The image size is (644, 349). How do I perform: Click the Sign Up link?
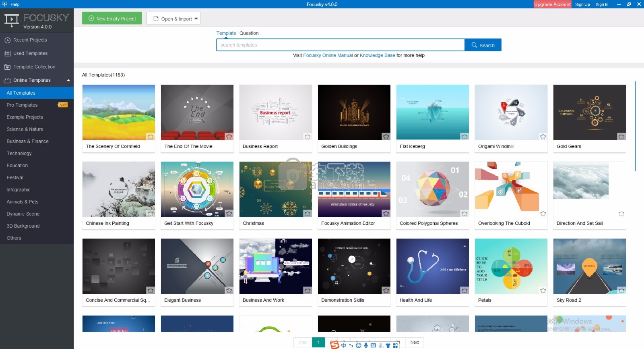click(582, 4)
